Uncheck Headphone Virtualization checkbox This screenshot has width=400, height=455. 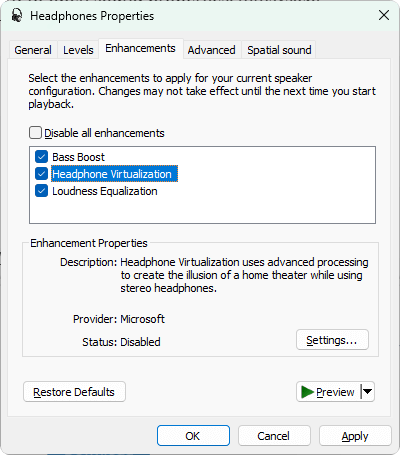41,174
